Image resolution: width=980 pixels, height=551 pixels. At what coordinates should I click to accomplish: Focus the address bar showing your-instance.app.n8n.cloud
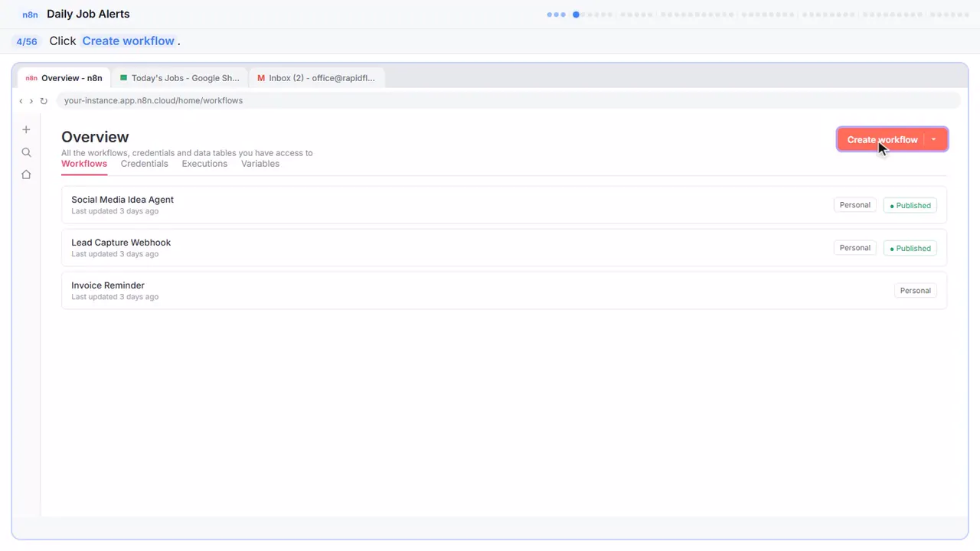coord(508,101)
